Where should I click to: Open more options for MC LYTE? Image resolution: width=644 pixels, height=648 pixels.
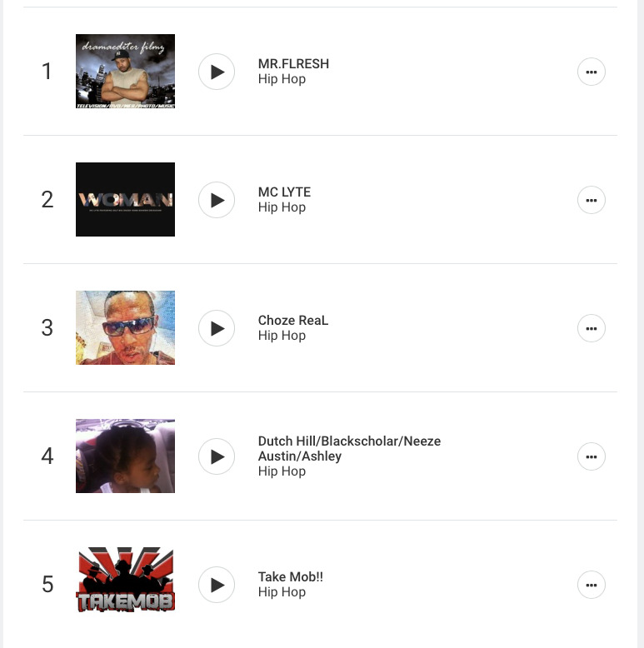tap(592, 200)
